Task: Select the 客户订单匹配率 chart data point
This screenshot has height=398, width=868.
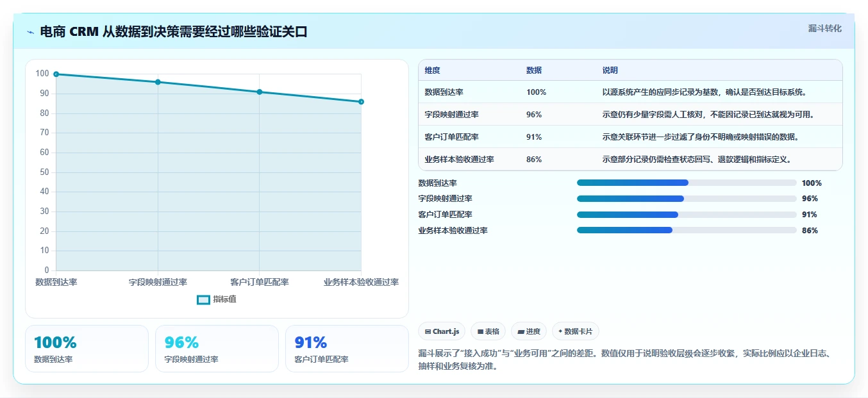Action: [260, 92]
